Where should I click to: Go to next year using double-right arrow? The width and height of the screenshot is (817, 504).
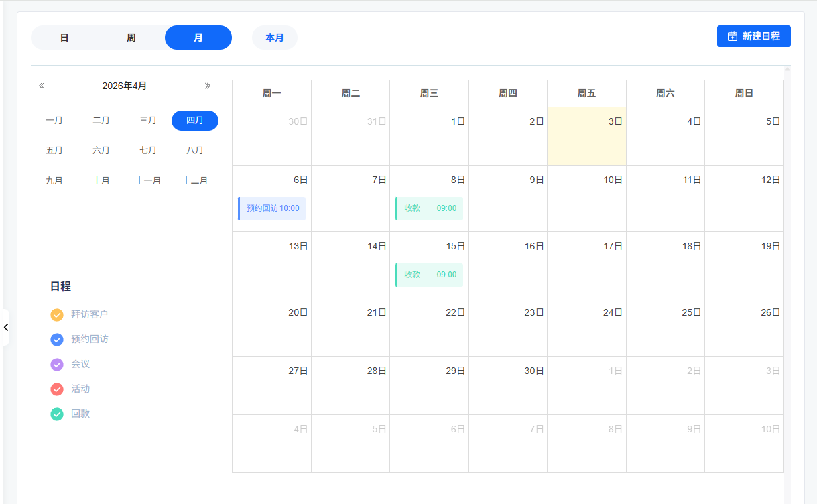(x=208, y=86)
